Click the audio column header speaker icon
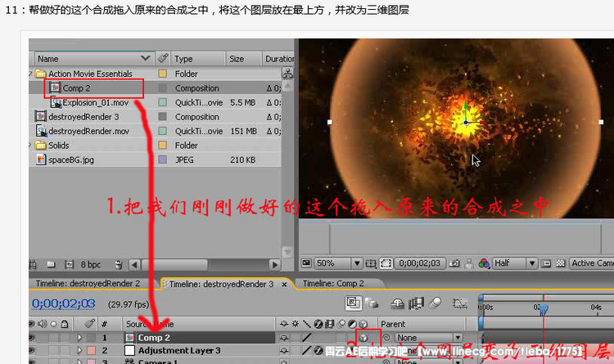Image resolution: width=614 pixels, height=364 pixels. click(42, 324)
